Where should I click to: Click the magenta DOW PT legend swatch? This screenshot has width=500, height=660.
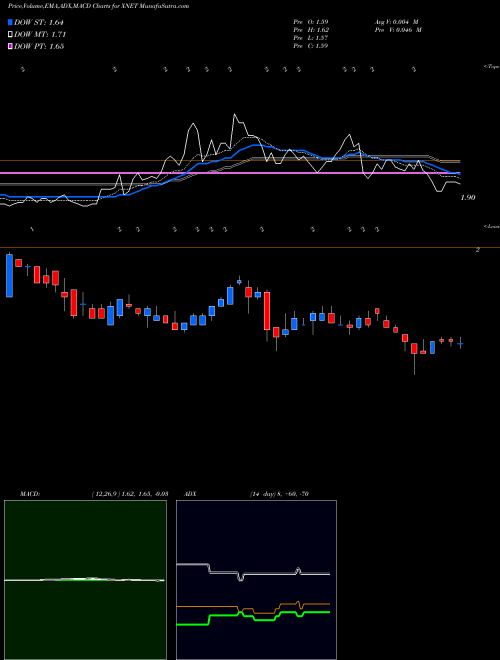pyautogui.click(x=11, y=46)
